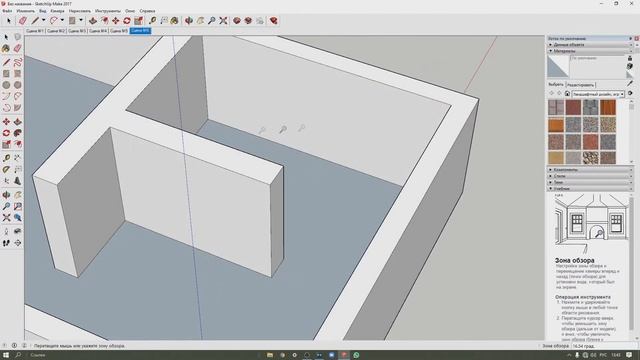Open Extension Warehouse ruby icon
This screenshot has width=640, height=360.
(273, 20)
